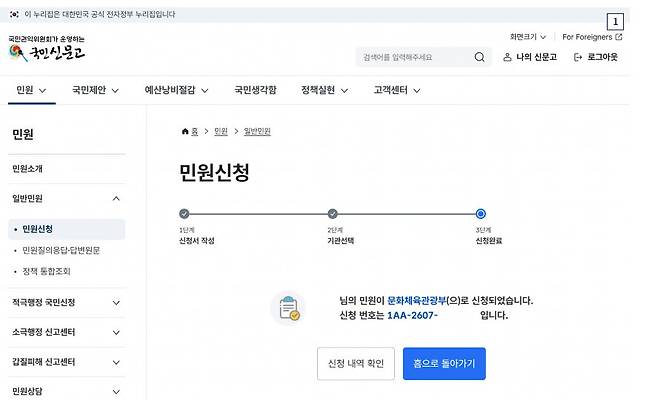Click the 홈 breadcrumb link
Screen dimensions: 658x400
pos(195,131)
